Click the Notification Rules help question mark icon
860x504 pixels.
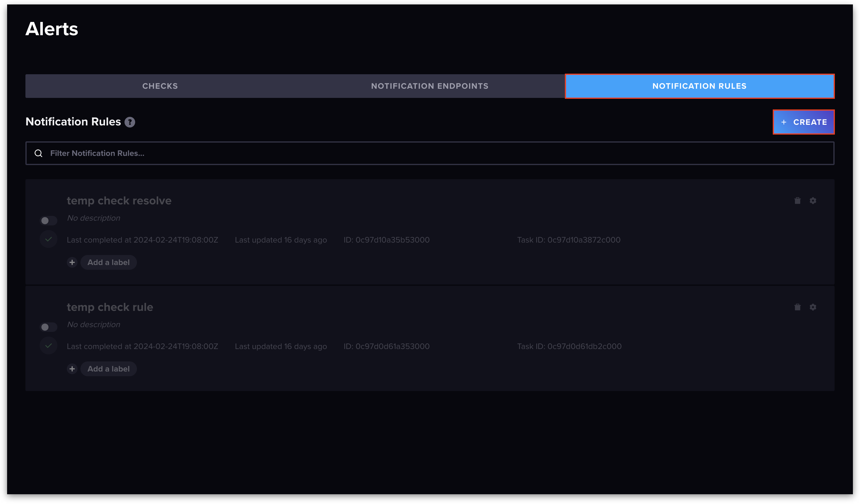tap(130, 122)
